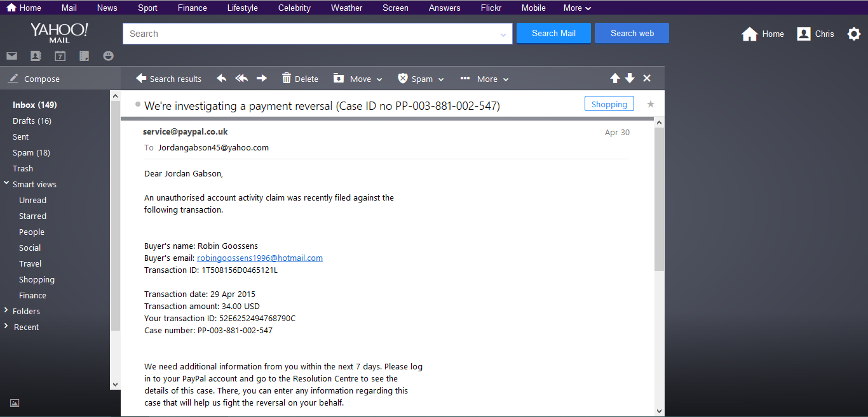The width and height of the screenshot is (868, 417).
Task: Select the Travel smart view
Action: tap(30, 263)
